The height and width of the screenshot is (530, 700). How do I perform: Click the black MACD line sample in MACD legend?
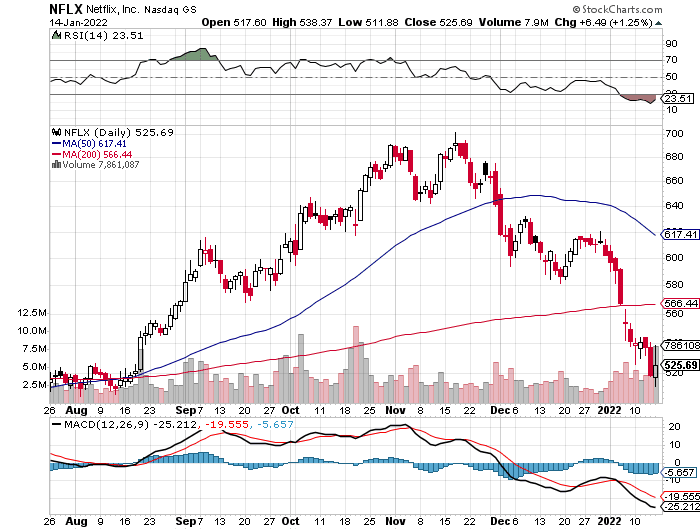57,424
